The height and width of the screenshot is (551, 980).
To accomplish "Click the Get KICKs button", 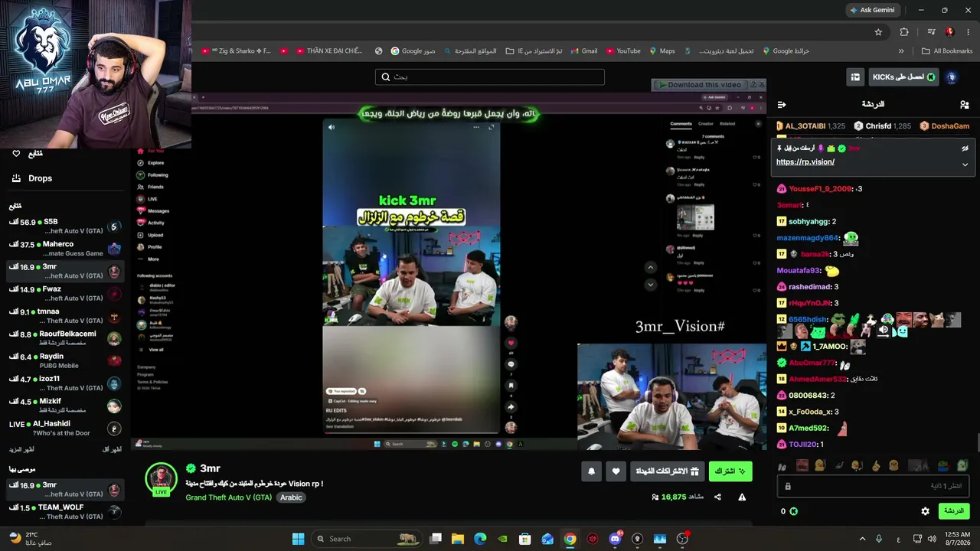I will 904,77.
